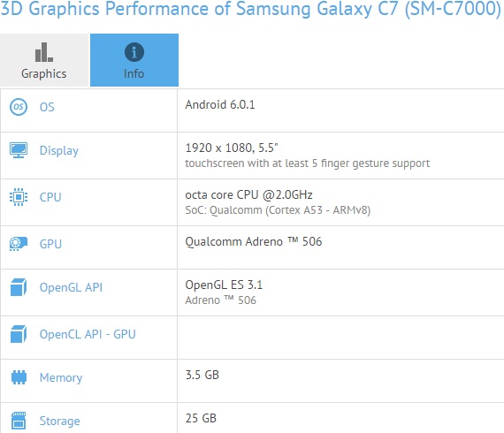
Task: Click the OpenCL API cube icon
Action: 19,334
